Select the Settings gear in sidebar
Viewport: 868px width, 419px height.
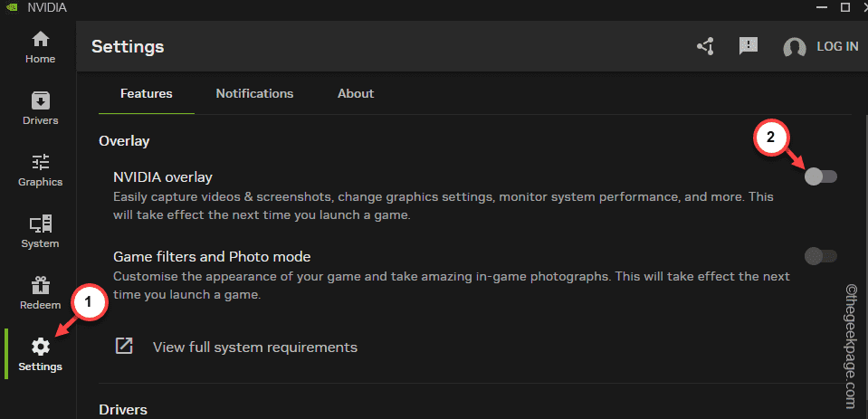40,355
